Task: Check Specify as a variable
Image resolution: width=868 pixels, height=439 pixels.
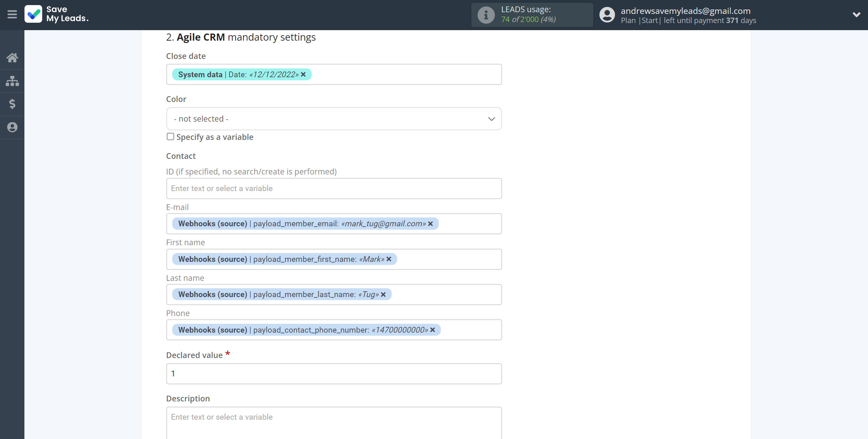Action: (171, 137)
